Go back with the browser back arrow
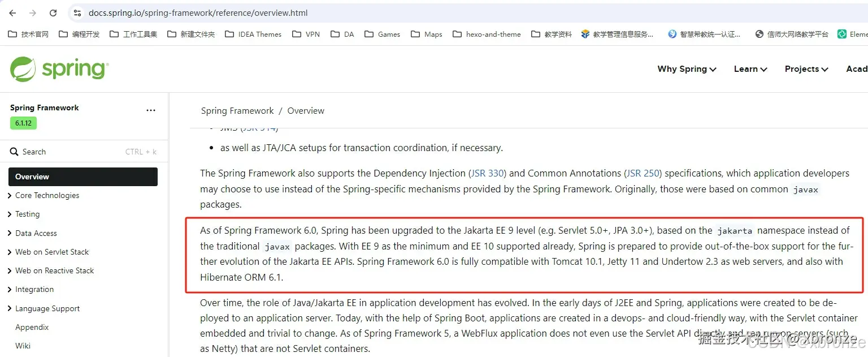The image size is (868, 357). tap(12, 13)
